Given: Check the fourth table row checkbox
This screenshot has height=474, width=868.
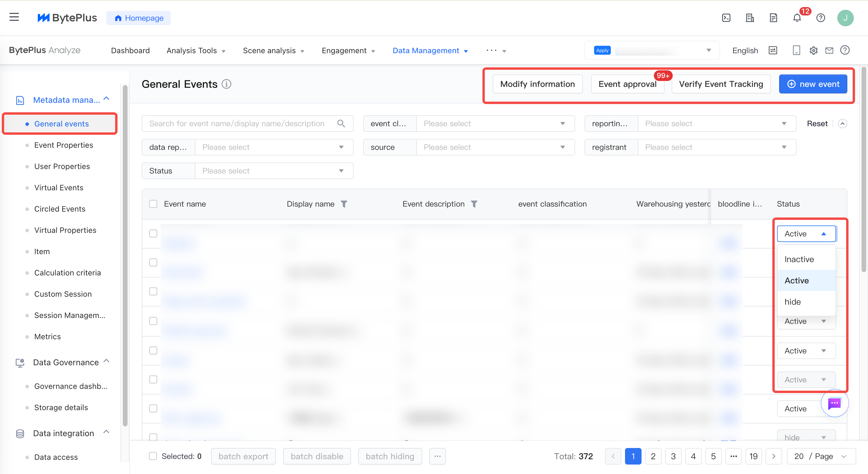Looking at the screenshot, I should [153, 321].
